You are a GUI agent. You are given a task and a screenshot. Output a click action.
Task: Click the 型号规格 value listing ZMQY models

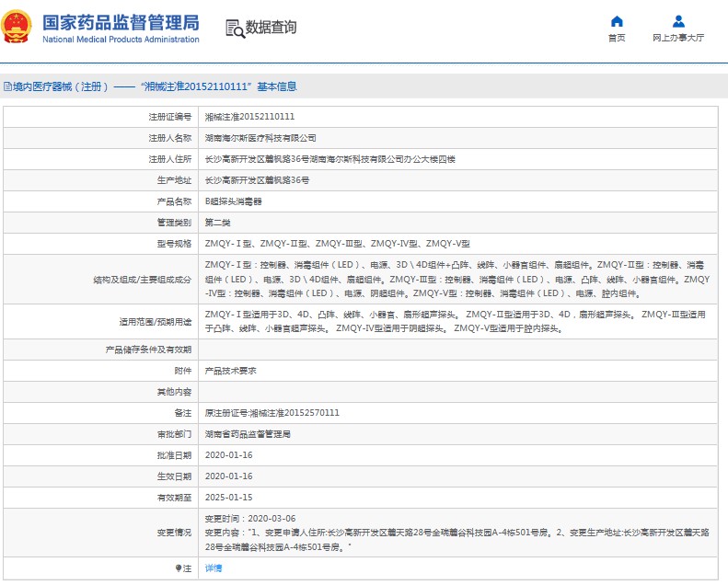[337, 244]
